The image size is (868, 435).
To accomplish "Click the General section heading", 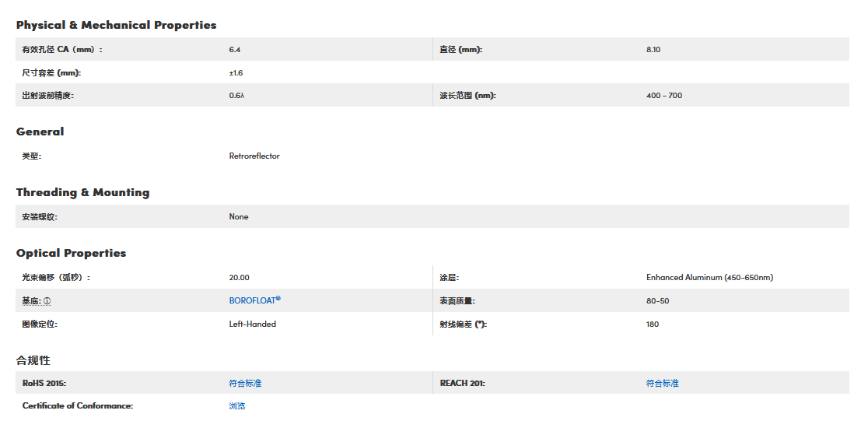I will point(40,132).
